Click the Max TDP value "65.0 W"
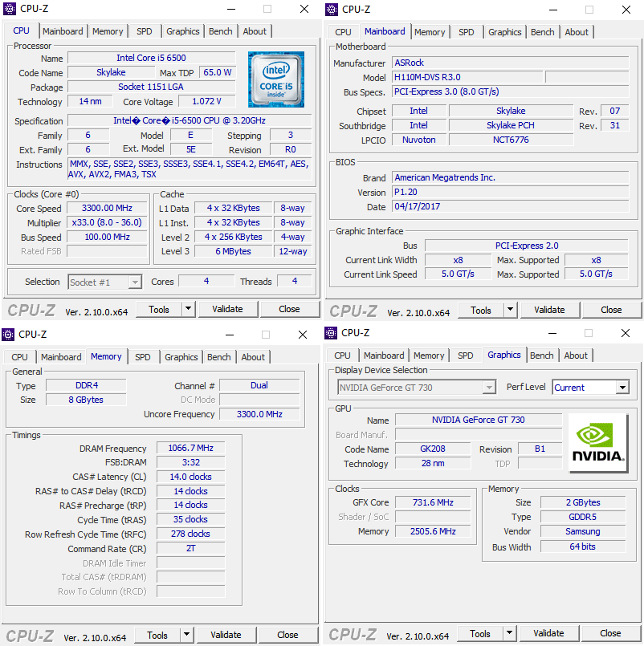The height and width of the screenshot is (646, 644). 218,72
